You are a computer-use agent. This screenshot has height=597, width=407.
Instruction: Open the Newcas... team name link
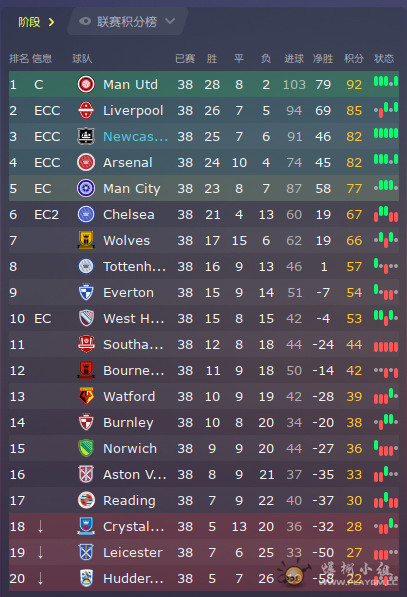pyautogui.click(x=135, y=136)
